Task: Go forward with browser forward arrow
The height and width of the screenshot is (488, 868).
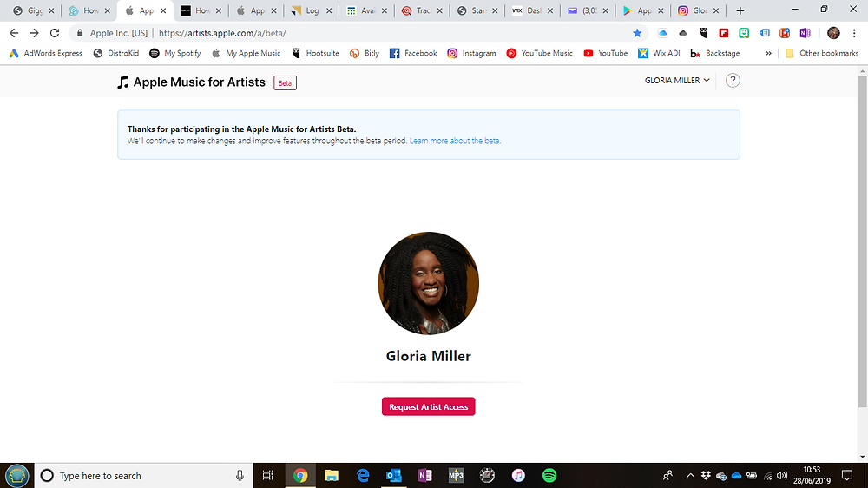Action: (35, 33)
